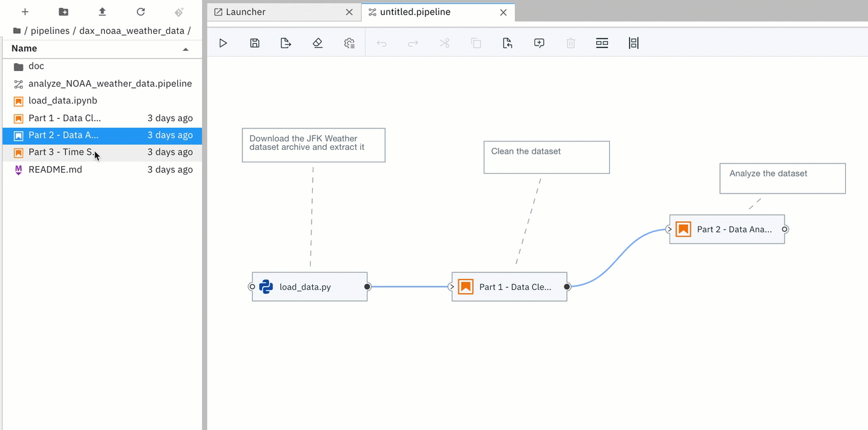Clear the pipeline with the eraser icon
Screen dimensions: 868x430
(317, 43)
